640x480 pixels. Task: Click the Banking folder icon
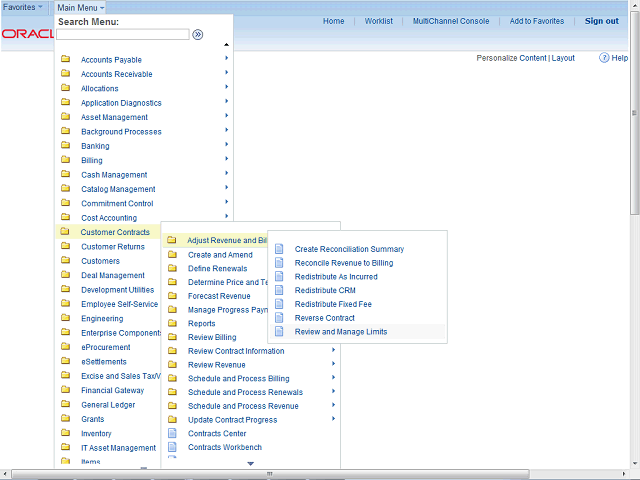[x=65, y=145]
